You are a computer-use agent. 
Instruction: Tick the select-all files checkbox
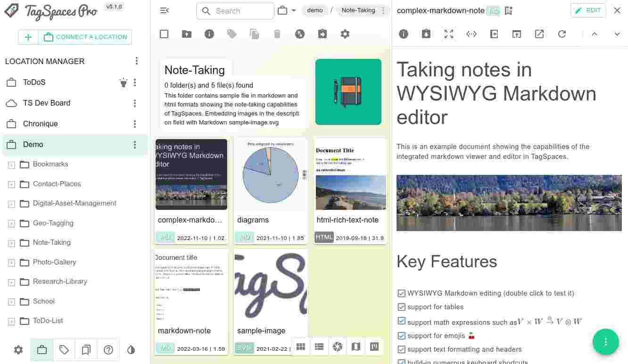click(164, 34)
